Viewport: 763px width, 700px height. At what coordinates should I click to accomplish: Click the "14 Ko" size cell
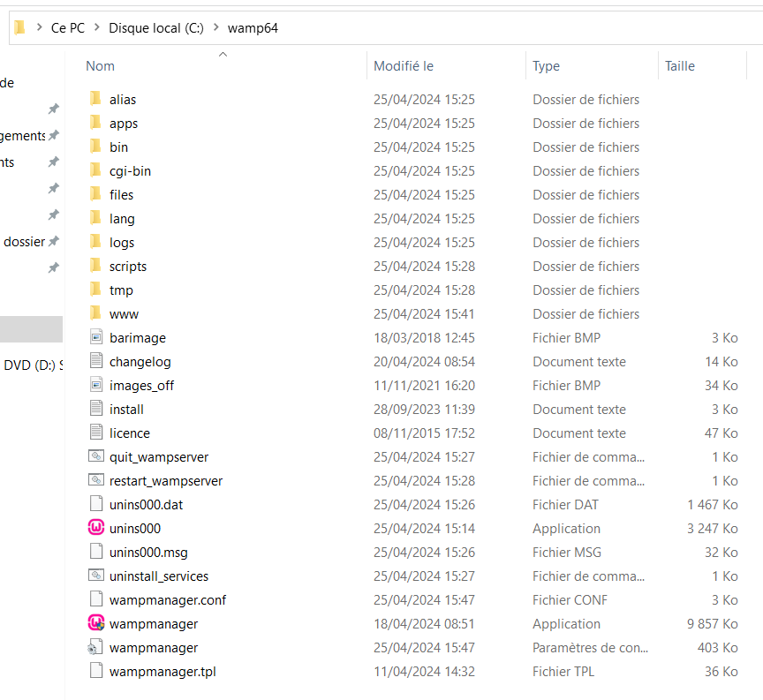[721, 361]
